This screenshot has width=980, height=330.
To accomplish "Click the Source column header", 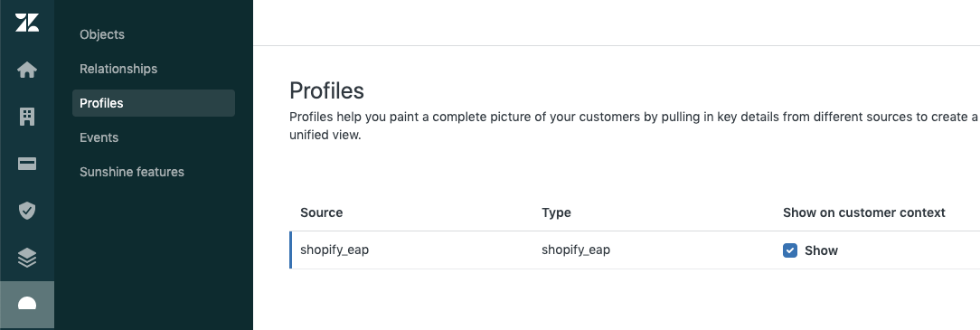I will click(x=321, y=212).
